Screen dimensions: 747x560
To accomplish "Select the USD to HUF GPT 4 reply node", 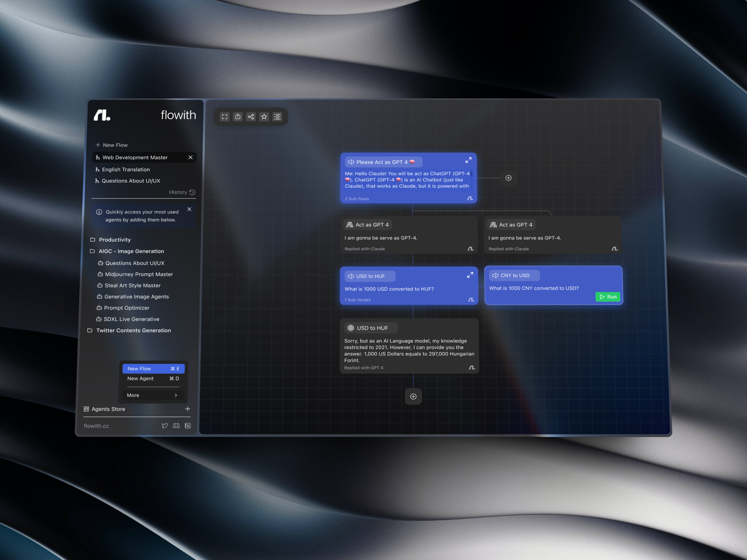I will pos(409,346).
